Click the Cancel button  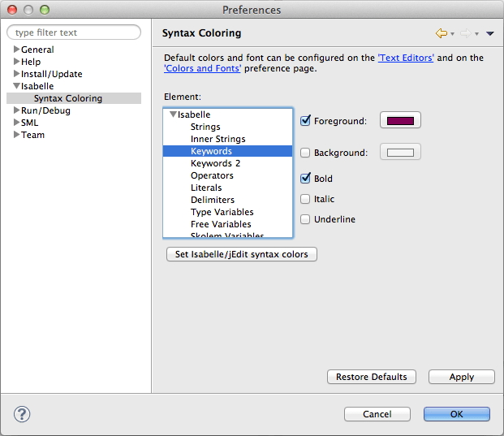[x=377, y=414]
